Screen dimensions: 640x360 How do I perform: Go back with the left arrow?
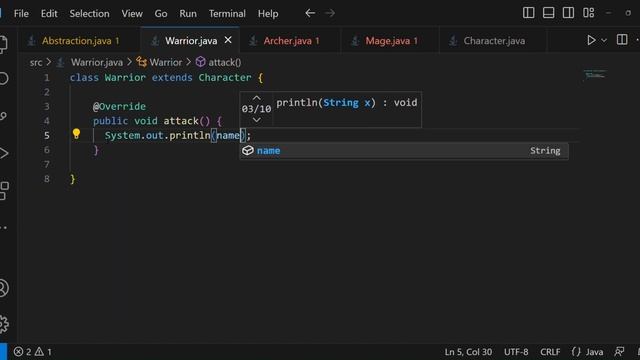[310, 13]
